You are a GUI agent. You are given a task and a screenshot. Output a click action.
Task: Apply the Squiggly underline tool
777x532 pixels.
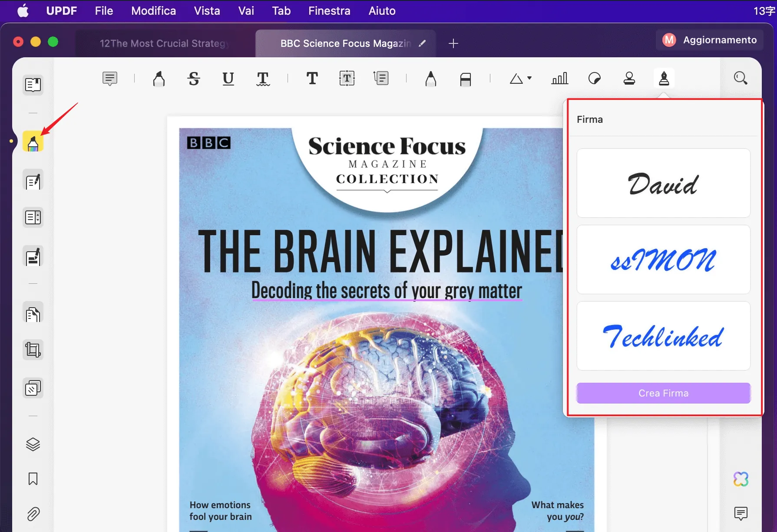click(263, 79)
